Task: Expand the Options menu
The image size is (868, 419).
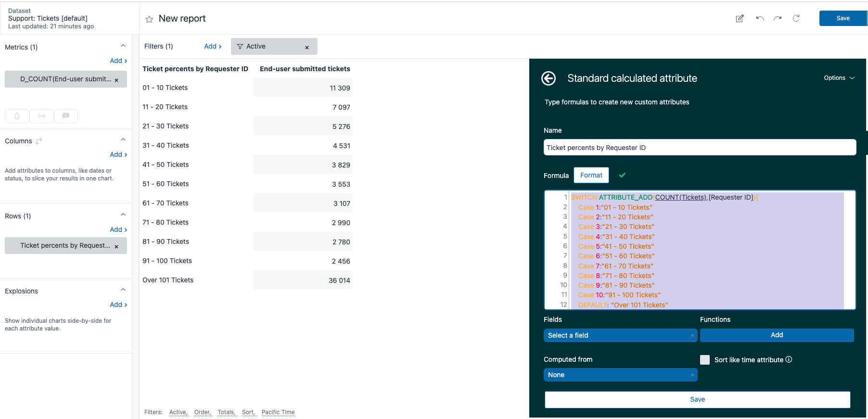Action: [x=839, y=78]
